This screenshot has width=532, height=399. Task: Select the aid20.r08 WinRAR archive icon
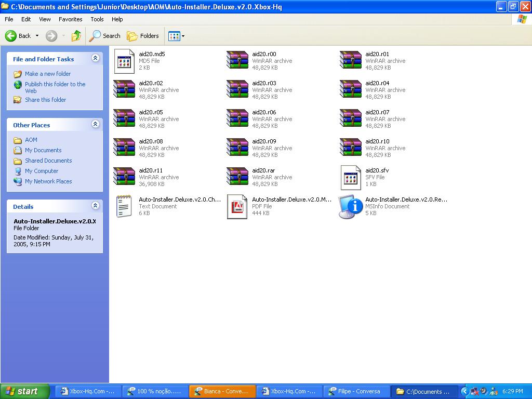[x=124, y=148]
